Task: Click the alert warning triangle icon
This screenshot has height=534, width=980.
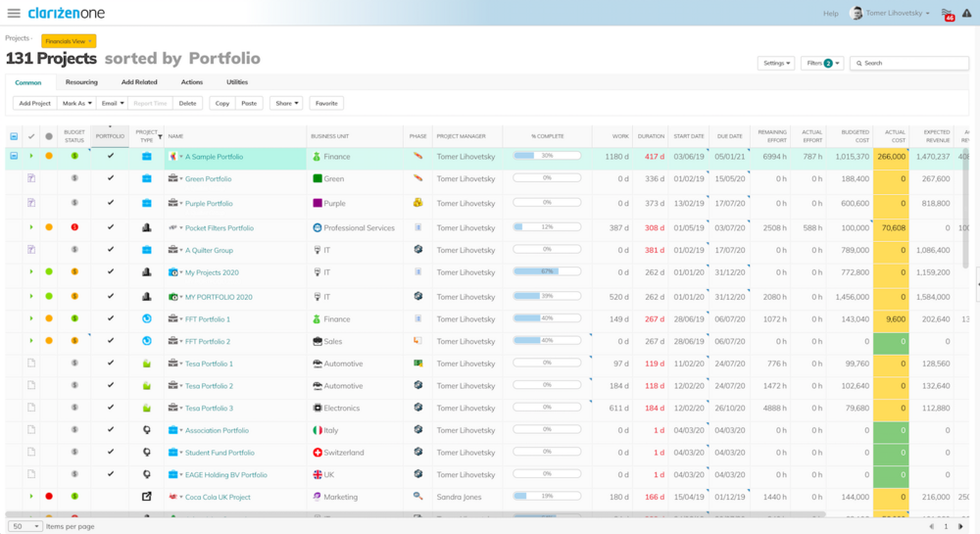Action: point(967,13)
